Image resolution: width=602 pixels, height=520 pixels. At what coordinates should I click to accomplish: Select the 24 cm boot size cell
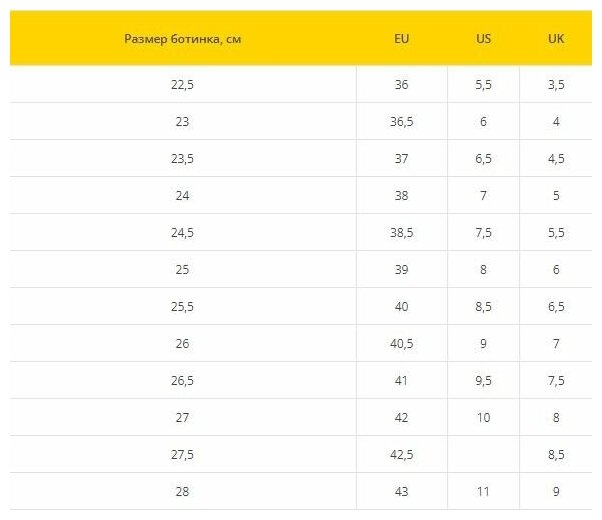(182, 196)
